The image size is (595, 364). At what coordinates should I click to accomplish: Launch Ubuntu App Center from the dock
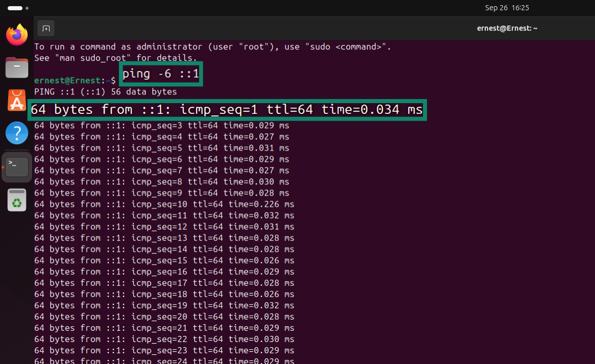click(x=16, y=101)
